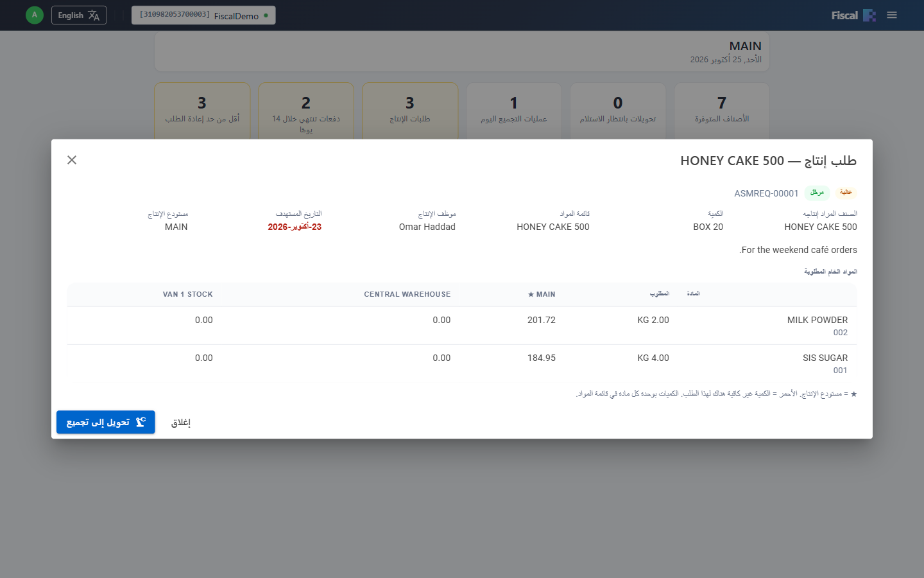This screenshot has height=578, width=924.
Task: Click the red target date value
Action: pyautogui.click(x=295, y=227)
